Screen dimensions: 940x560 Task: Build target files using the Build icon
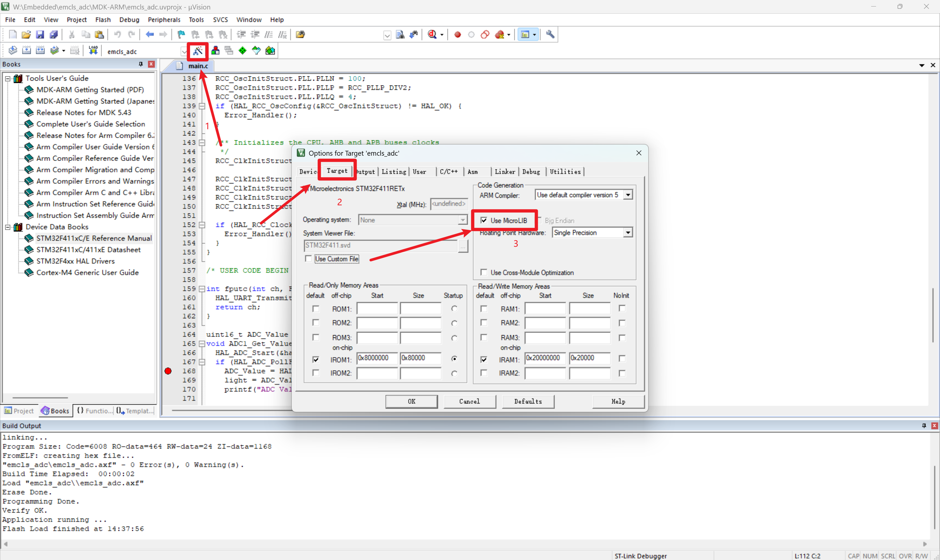click(26, 51)
